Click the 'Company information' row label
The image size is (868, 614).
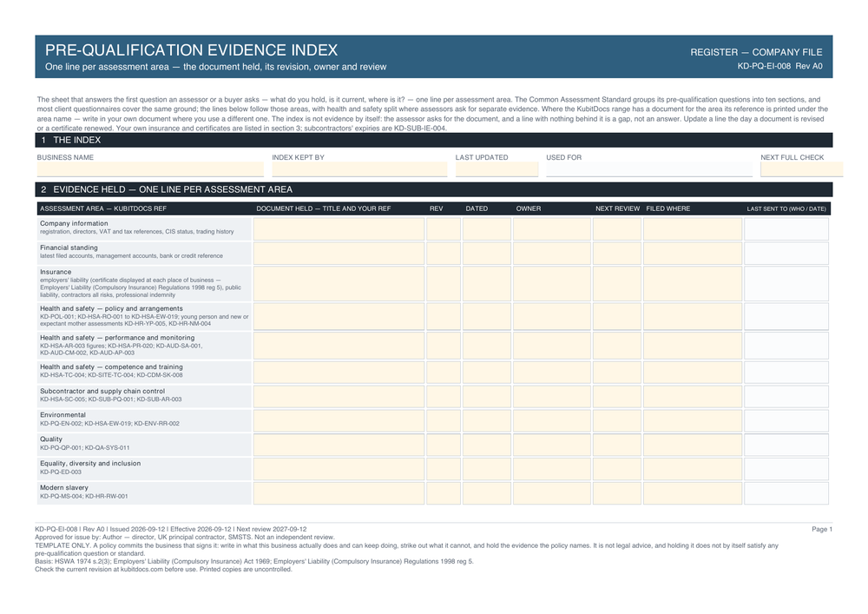click(74, 224)
